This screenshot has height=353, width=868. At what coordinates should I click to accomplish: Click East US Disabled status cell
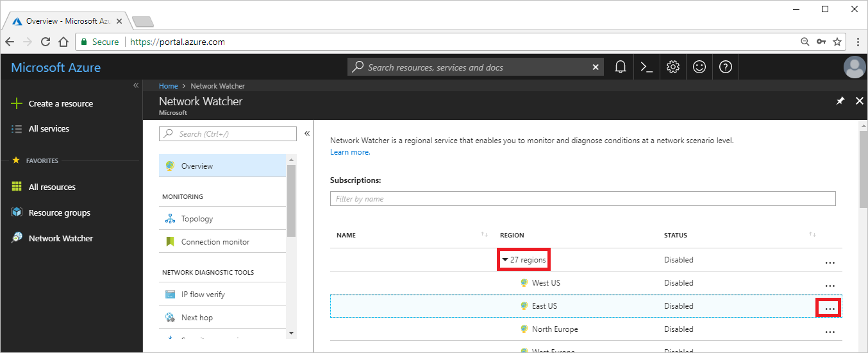point(678,306)
